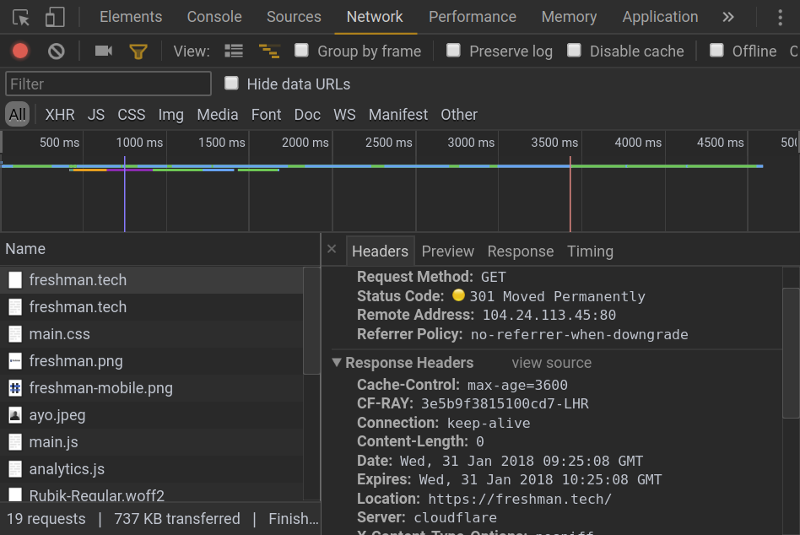This screenshot has height=535, width=800.
Task: Collapse the Response Headers section
Action: click(338, 363)
